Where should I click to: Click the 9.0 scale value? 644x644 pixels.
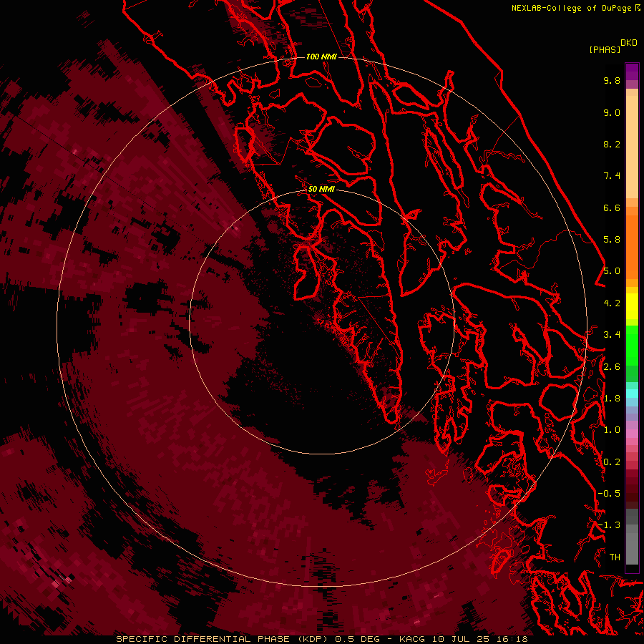point(612,112)
